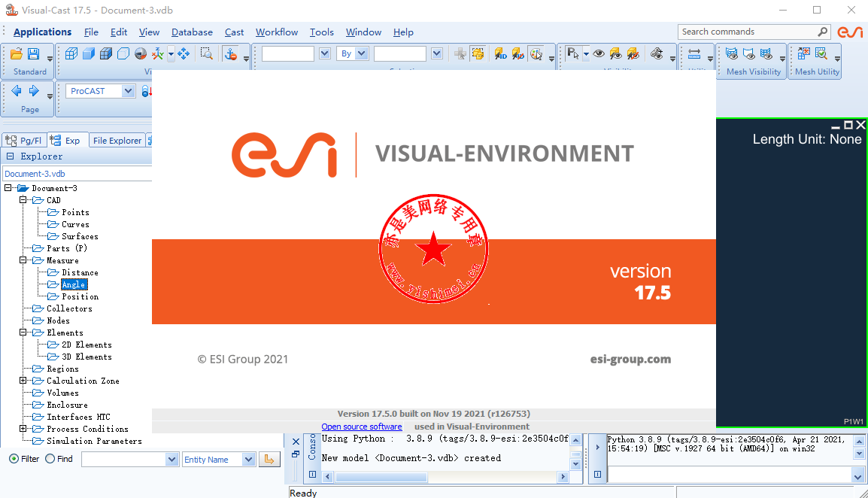Collapse the CAD tree node

click(x=23, y=200)
